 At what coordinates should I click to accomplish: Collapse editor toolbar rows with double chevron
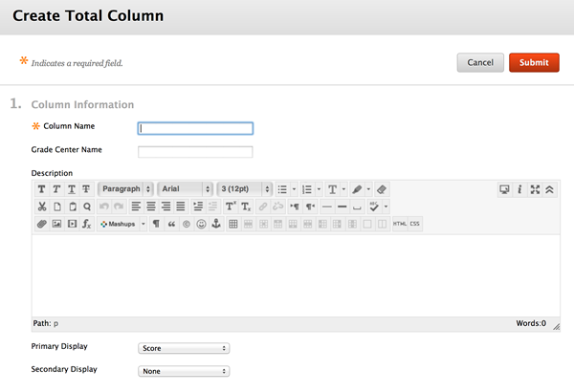click(549, 189)
